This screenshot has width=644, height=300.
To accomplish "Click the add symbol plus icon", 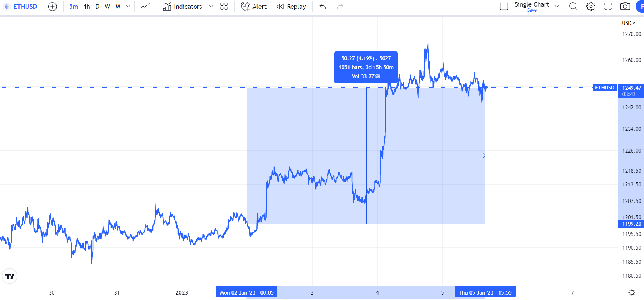I will pos(53,7).
